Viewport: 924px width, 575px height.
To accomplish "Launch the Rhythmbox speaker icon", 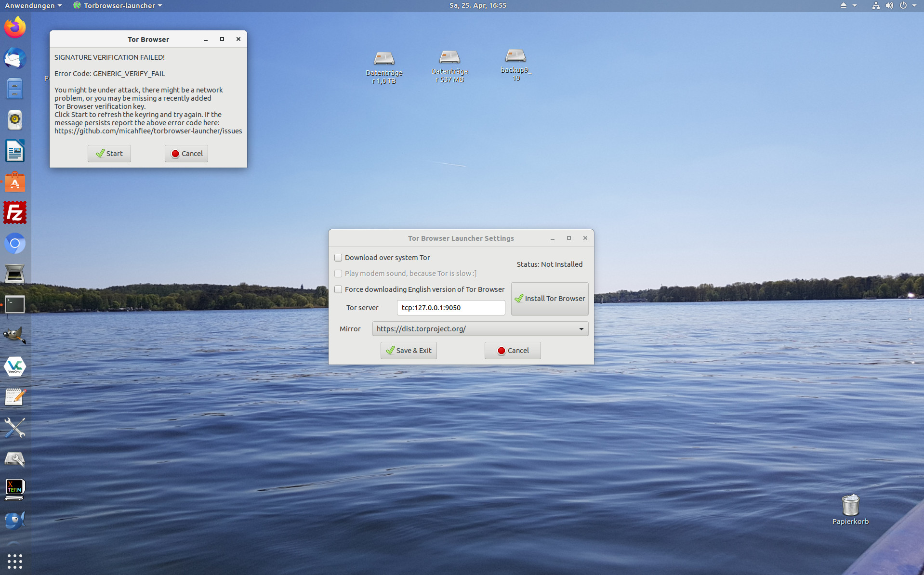I will [15, 120].
